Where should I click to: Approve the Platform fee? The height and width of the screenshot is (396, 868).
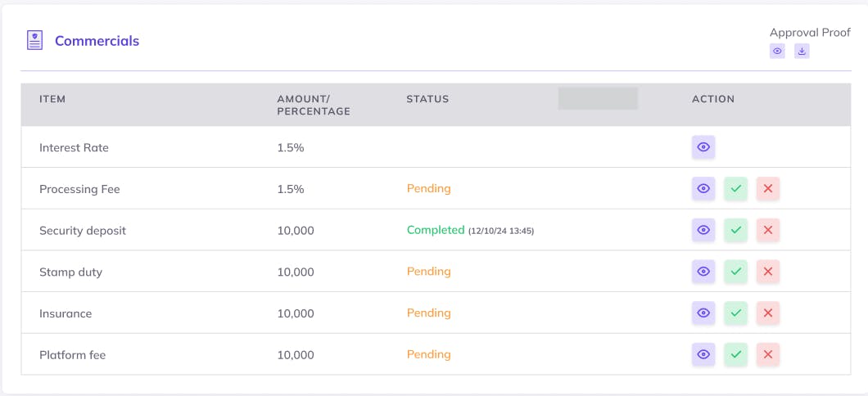tap(735, 354)
